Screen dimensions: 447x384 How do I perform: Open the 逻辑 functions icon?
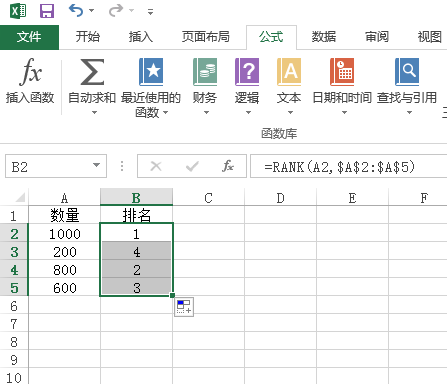click(247, 72)
